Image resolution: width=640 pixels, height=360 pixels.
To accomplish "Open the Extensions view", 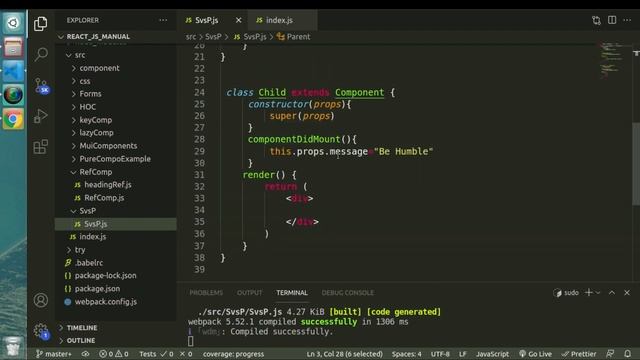I will (x=40, y=147).
